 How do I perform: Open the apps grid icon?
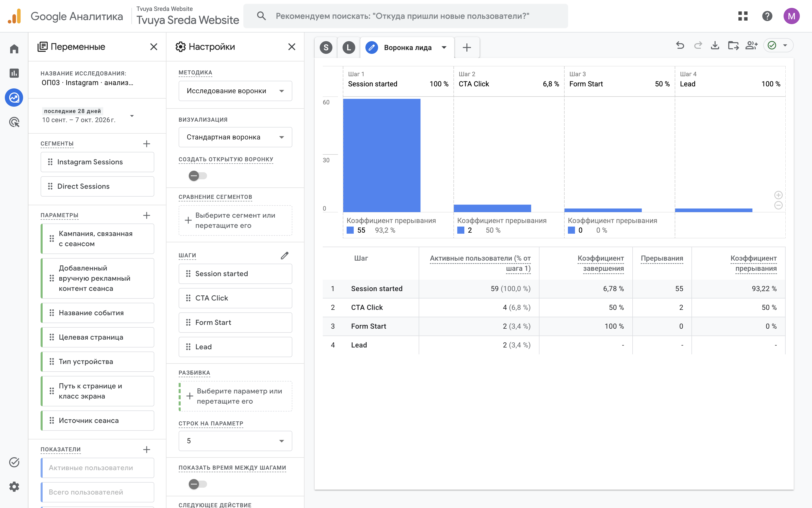click(x=743, y=16)
